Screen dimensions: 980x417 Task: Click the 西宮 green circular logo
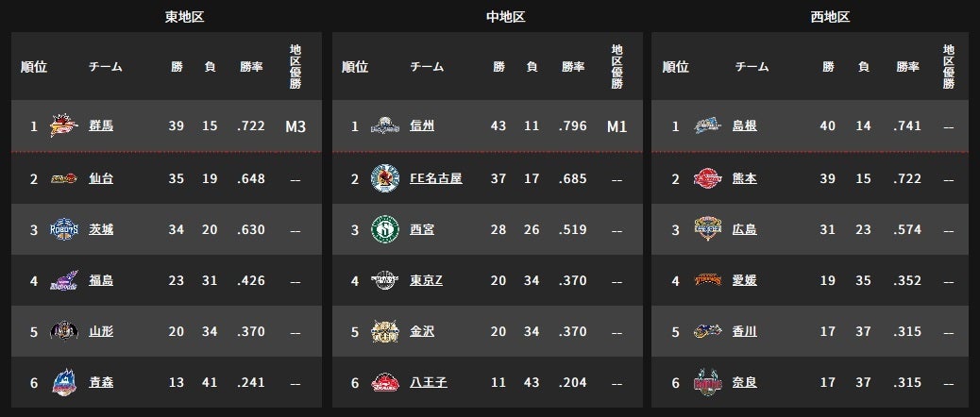pyautogui.click(x=385, y=229)
